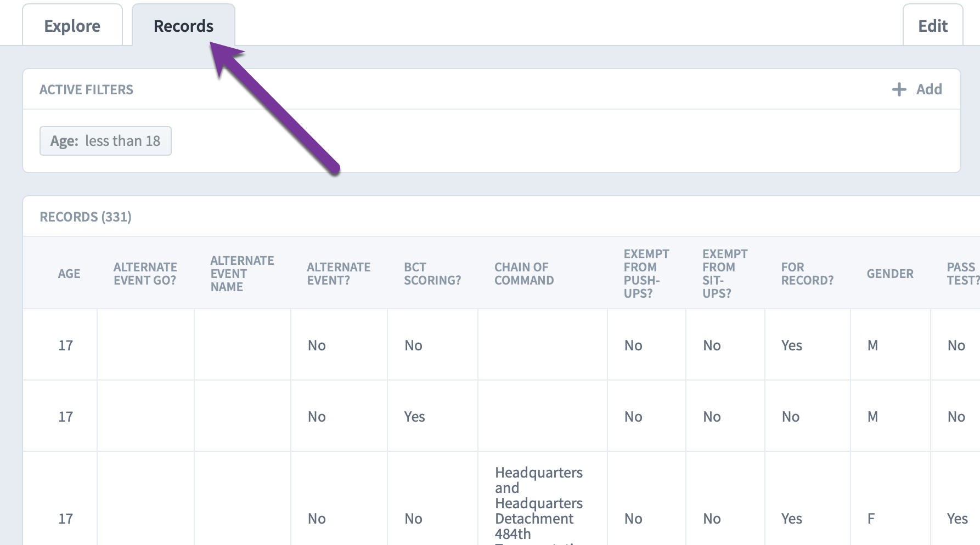Open the Age less than 18 filter
This screenshot has height=545, width=980.
(x=105, y=141)
